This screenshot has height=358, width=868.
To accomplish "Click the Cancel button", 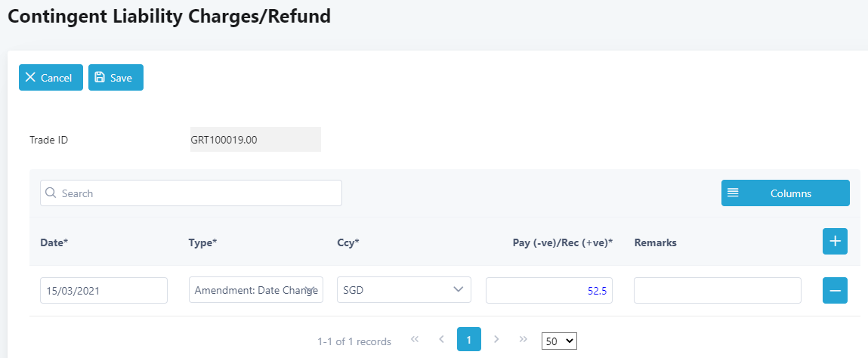I will (x=51, y=78).
